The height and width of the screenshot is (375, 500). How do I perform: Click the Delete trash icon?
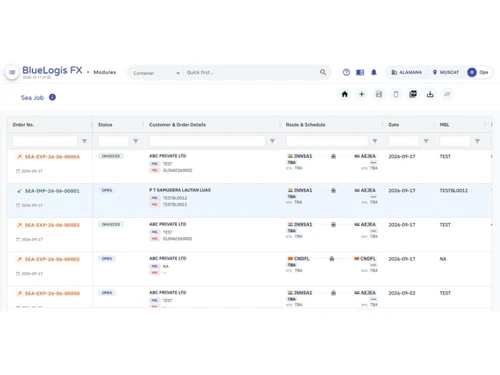396,94
